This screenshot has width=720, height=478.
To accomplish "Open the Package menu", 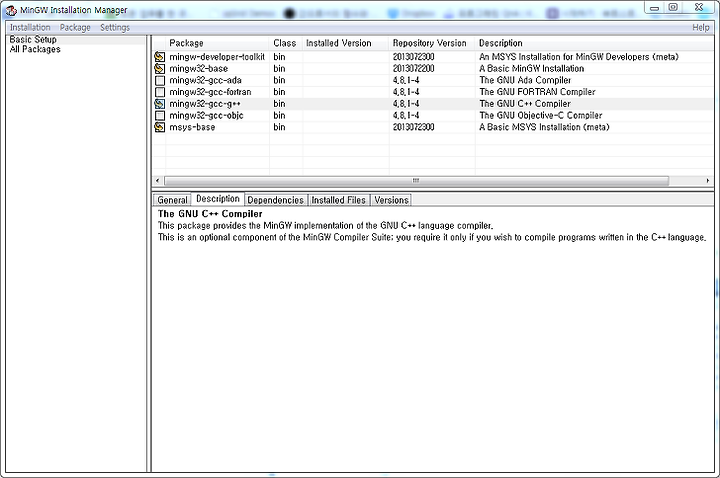I will [x=75, y=28].
